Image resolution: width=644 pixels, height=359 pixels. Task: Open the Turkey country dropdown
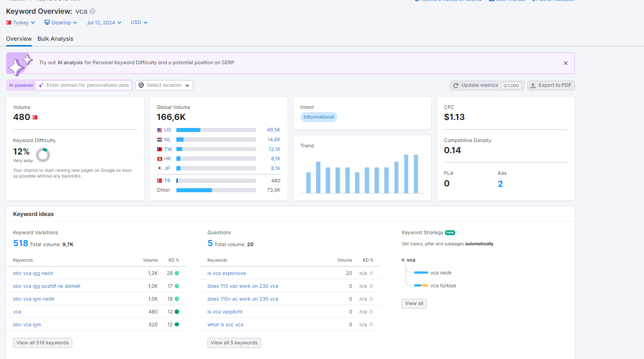click(21, 23)
